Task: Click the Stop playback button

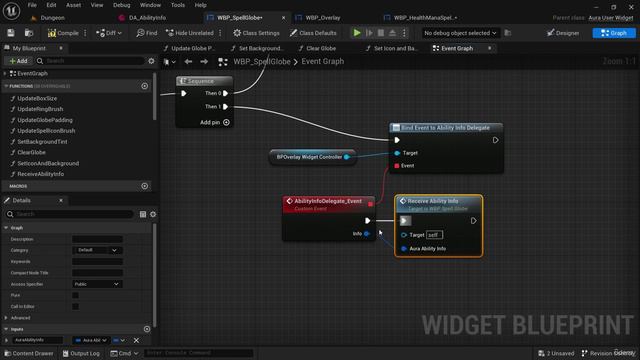Action: tap(381, 33)
